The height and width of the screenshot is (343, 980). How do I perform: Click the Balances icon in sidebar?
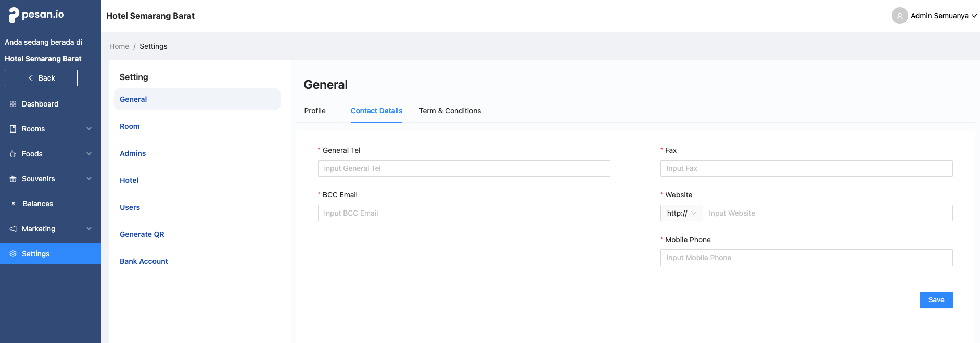click(14, 204)
